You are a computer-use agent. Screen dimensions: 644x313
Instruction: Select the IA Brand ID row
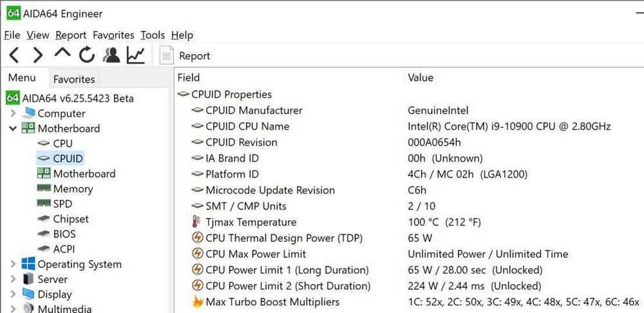410,158
